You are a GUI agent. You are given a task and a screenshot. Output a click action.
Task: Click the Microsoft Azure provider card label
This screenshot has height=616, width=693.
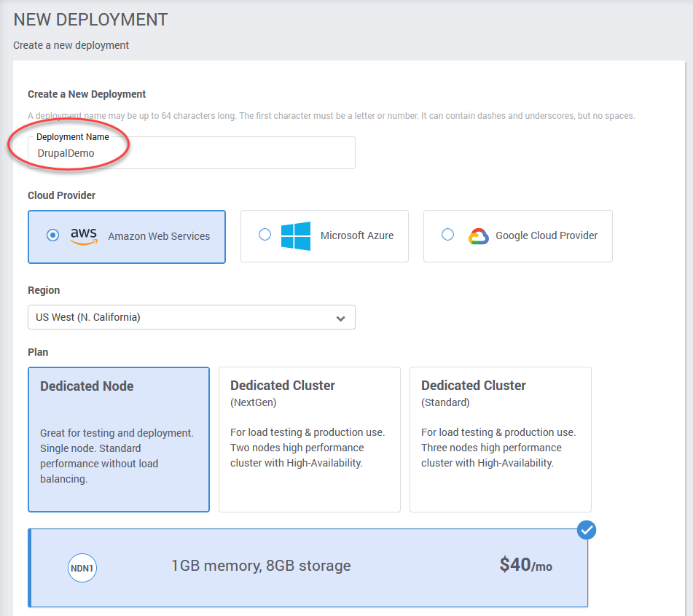point(357,235)
